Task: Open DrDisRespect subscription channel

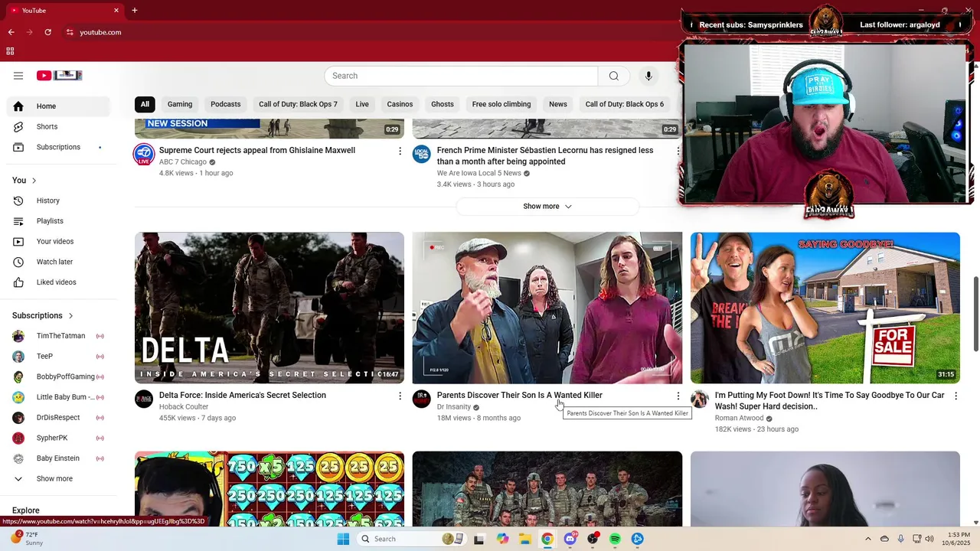Action: click(x=58, y=418)
